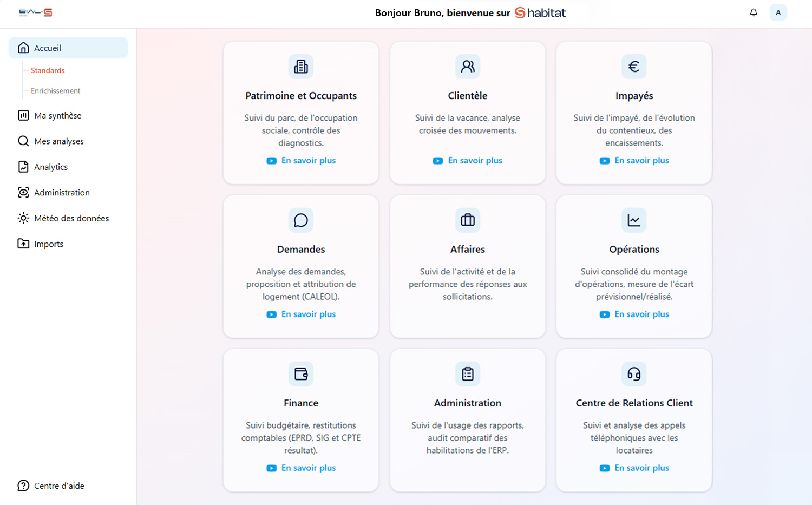Image resolution: width=812 pixels, height=505 pixels.
Task: Click the Impayés euro icon
Action: pos(634,67)
